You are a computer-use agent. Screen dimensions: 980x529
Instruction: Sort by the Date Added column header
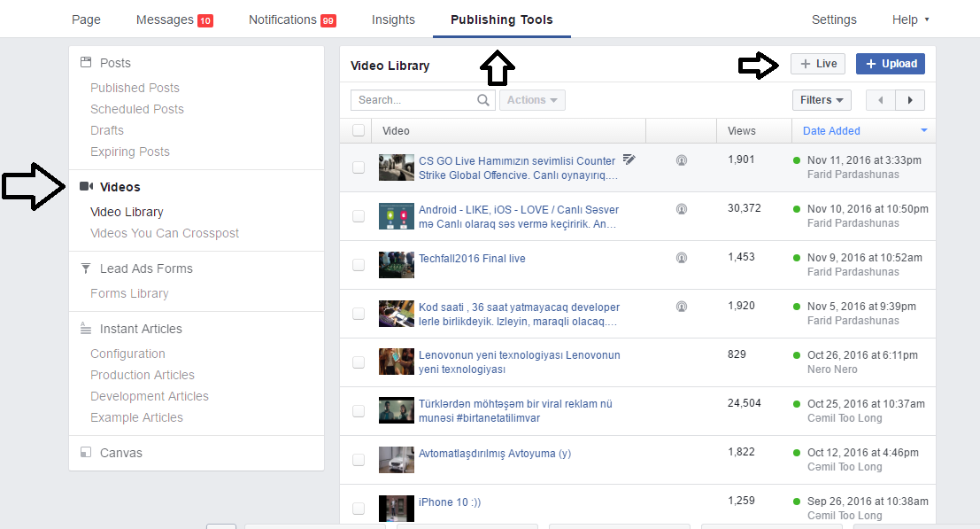tap(831, 130)
